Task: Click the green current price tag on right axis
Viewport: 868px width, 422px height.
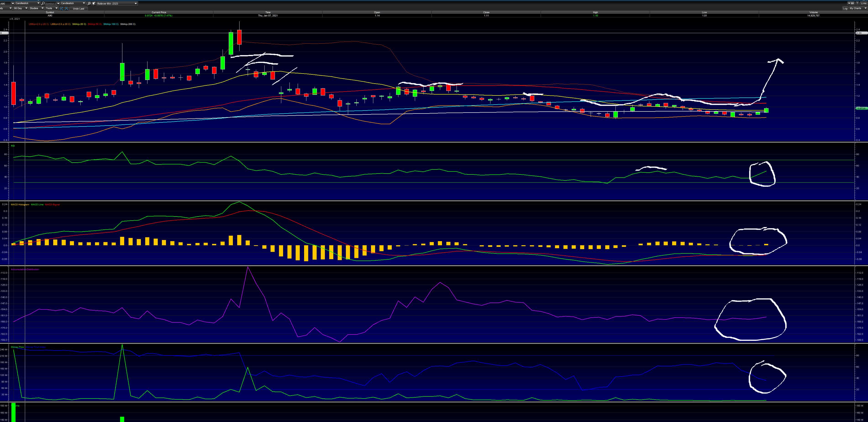Action: click(x=861, y=108)
